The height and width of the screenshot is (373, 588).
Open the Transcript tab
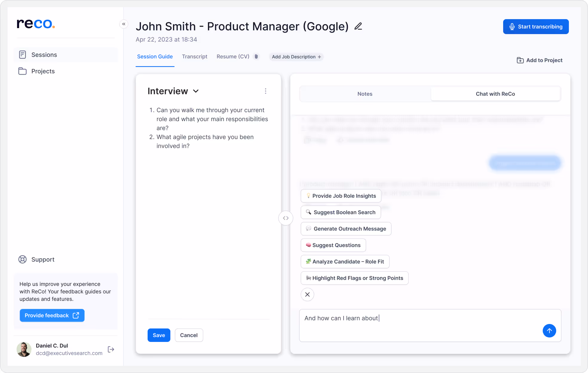point(195,56)
